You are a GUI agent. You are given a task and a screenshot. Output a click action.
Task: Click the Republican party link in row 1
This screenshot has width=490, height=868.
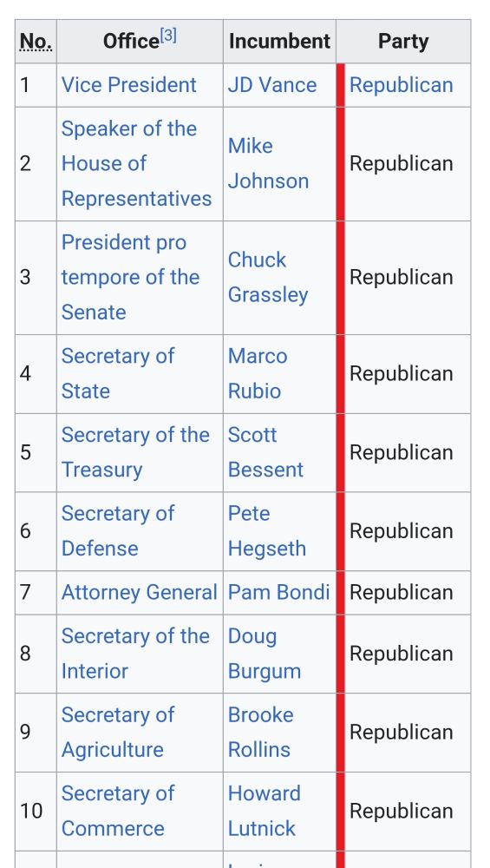tap(402, 85)
